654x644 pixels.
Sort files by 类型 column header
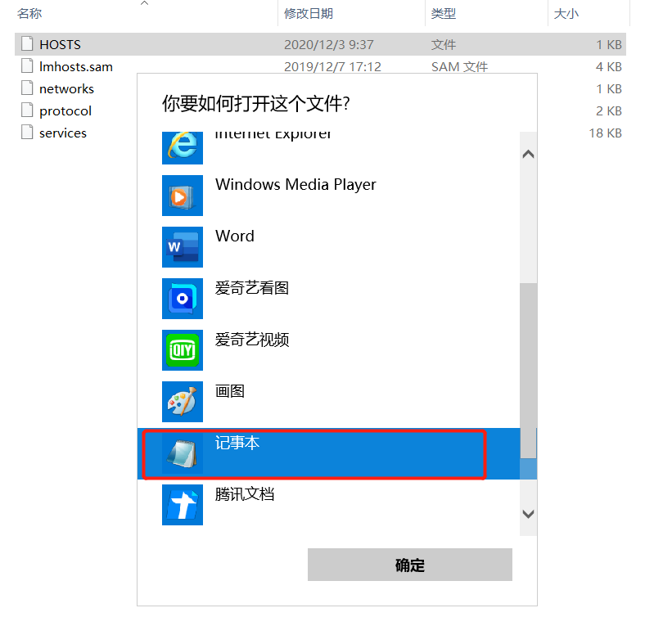pos(444,14)
